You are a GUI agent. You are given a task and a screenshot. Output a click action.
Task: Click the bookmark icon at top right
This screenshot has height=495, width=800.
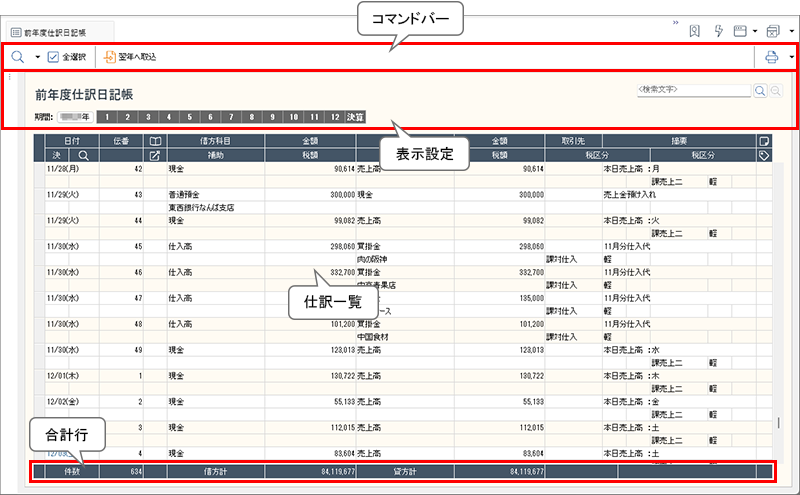[694, 31]
